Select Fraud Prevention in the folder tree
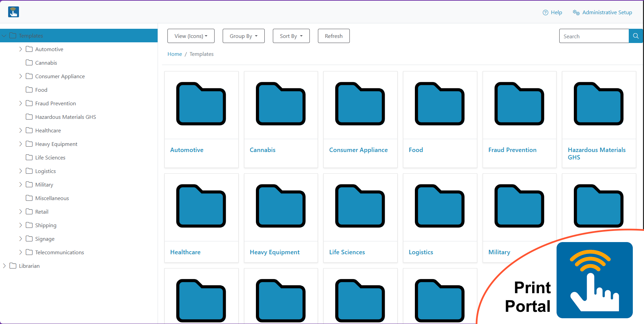The image size is (644, 324). click(x=56, y=103)
